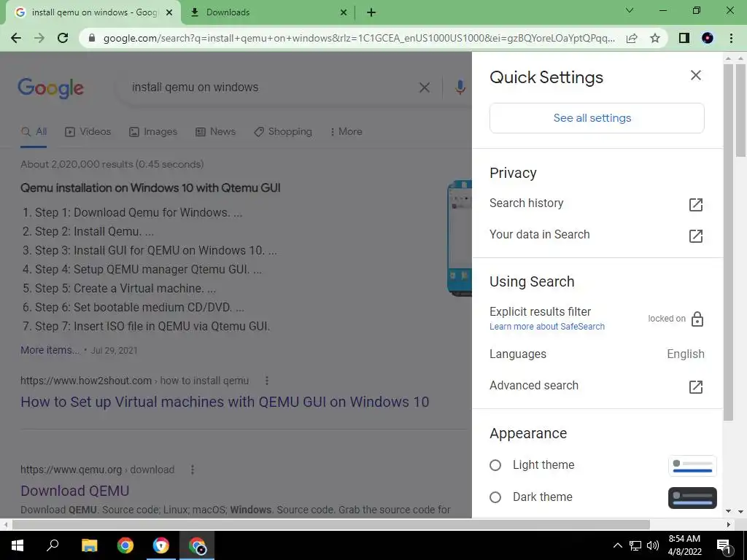Close the install qemu on windows tab
Screen dimensions: 747x560
pos(169,12)
